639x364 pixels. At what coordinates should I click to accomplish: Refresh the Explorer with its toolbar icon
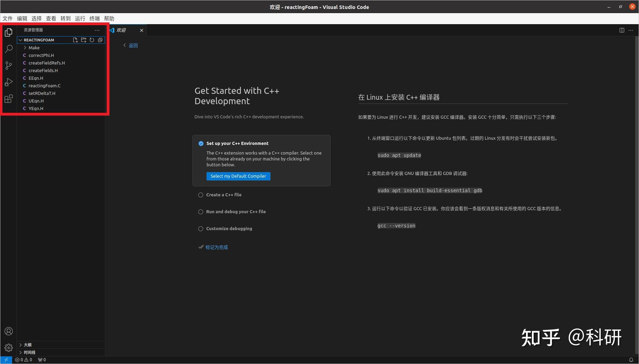pyautogui.click(x=92, y=40)
